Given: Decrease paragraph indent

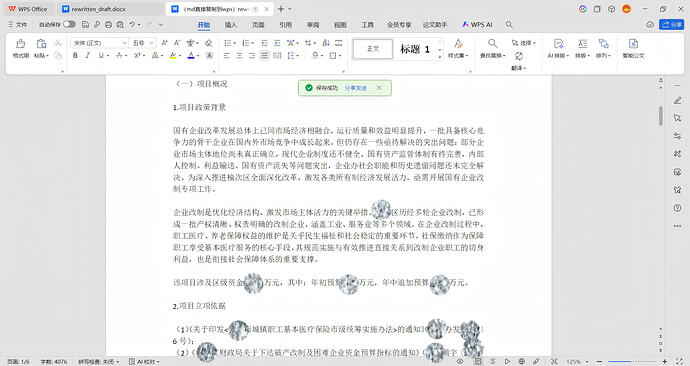Looking at the screenshot, I should click(264, 43).
